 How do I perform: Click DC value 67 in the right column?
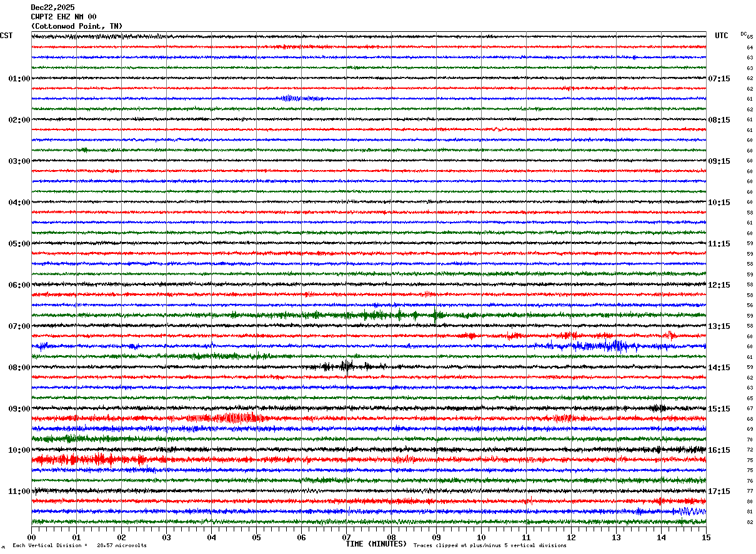pos(750,409)
